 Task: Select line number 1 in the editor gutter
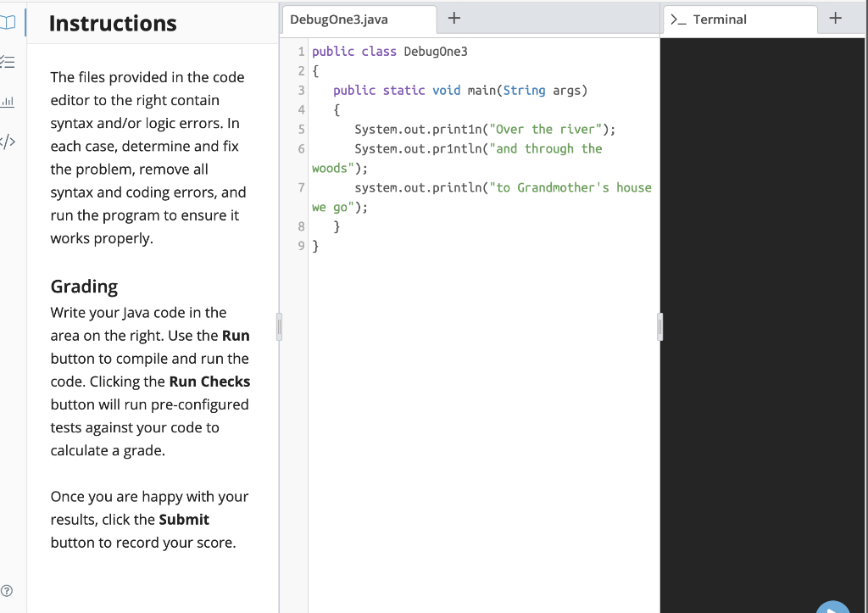tap(301, 51)
